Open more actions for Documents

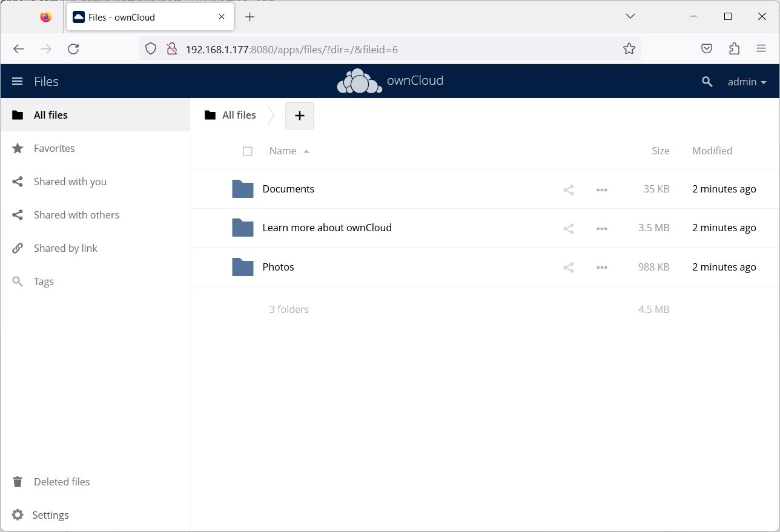pos(601,190)
